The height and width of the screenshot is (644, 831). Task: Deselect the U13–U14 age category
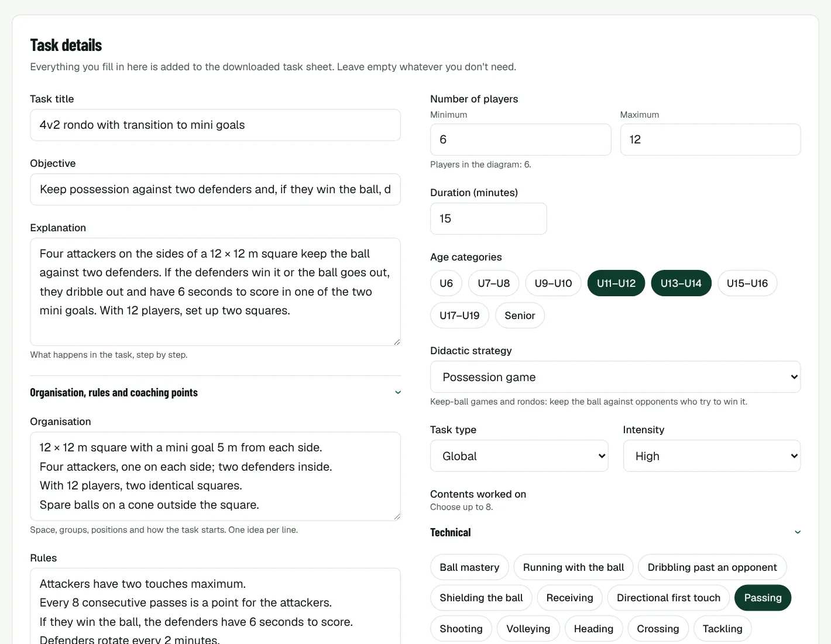click(681, 283)
